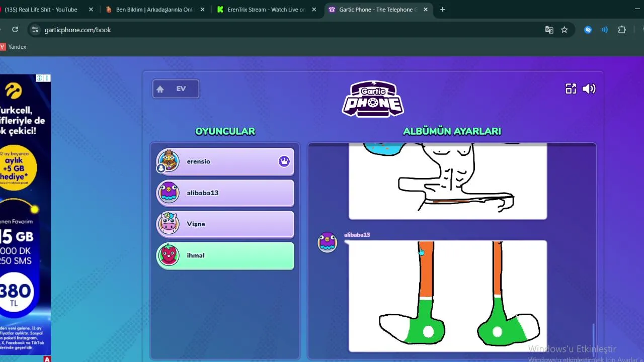The height and width of the screenshot is (362, 644).
Task: Bookmark this page with the star icon
Action: coord(565,30)
